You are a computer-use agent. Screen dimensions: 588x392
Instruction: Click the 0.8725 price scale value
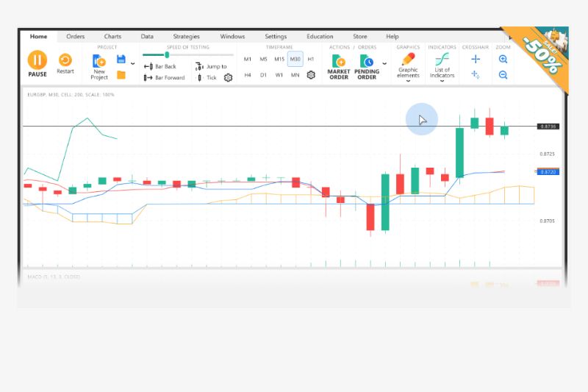547,154
